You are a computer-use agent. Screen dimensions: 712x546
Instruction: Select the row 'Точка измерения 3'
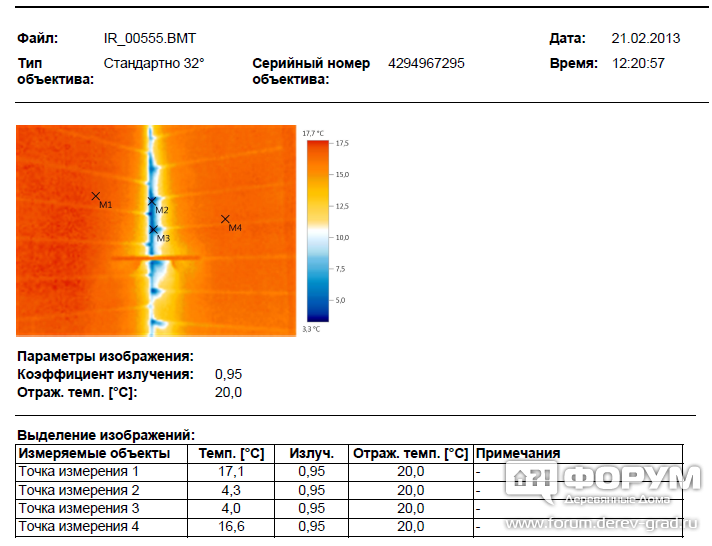click(x=349, y=509)
